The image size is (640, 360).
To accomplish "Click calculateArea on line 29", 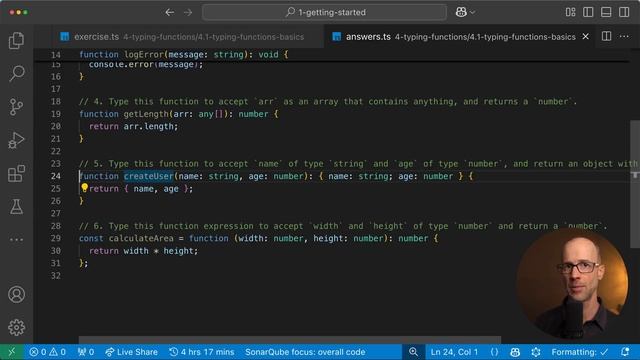I will coord(141,238).
